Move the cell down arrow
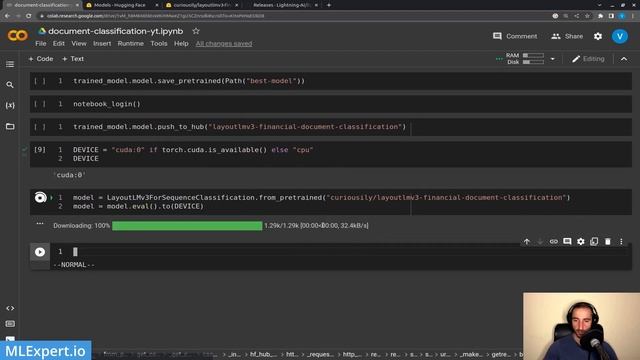Image resolution: width=640 pixels, height=360 pixels. click(x=540, y=242)
